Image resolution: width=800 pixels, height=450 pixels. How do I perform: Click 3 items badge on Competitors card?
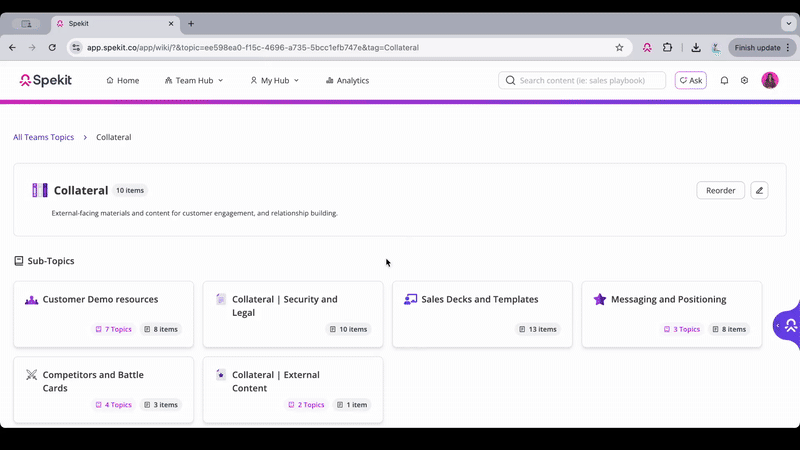[x=161, y=405]
